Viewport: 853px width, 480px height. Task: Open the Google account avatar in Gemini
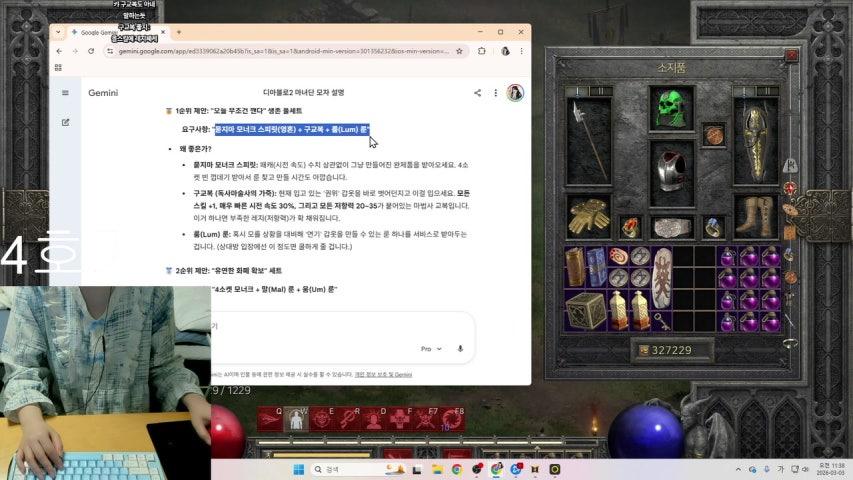[515, 93]
